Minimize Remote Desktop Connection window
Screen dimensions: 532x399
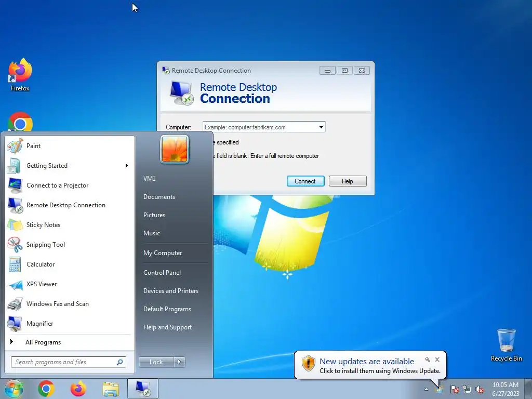pos(327,71)
